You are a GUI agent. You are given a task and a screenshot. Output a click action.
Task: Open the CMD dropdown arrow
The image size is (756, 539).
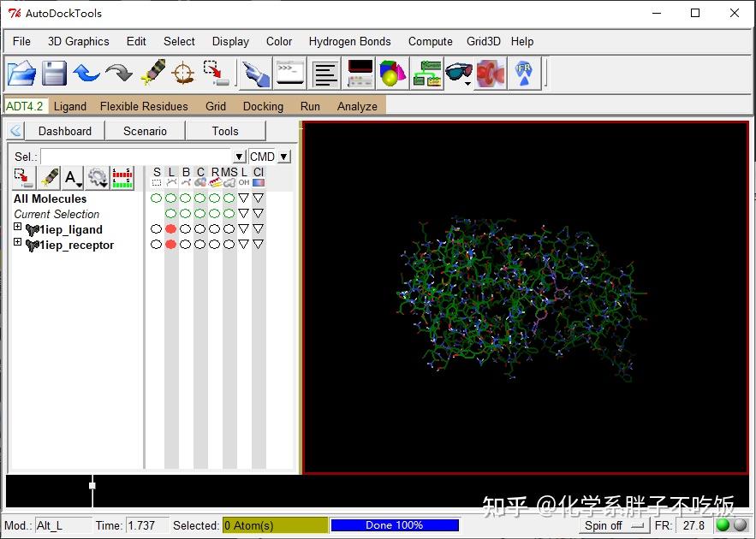(284, 157)
